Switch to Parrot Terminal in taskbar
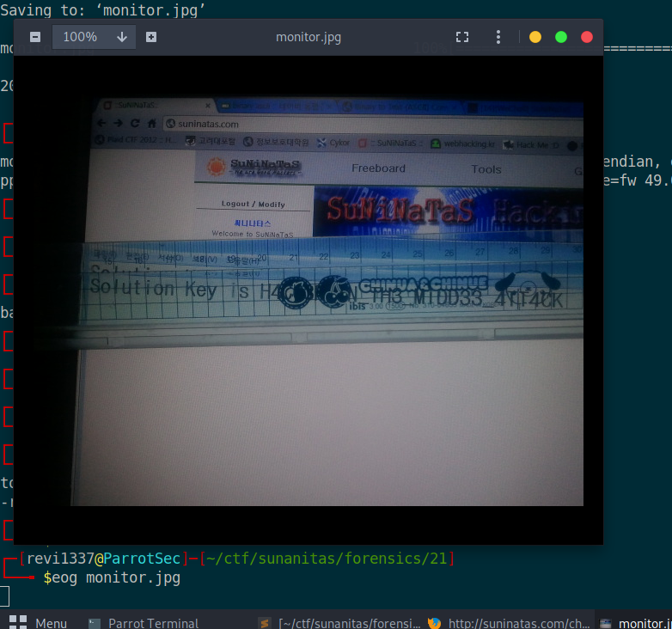Screen dimensions: 672x629 coord(144,623)
